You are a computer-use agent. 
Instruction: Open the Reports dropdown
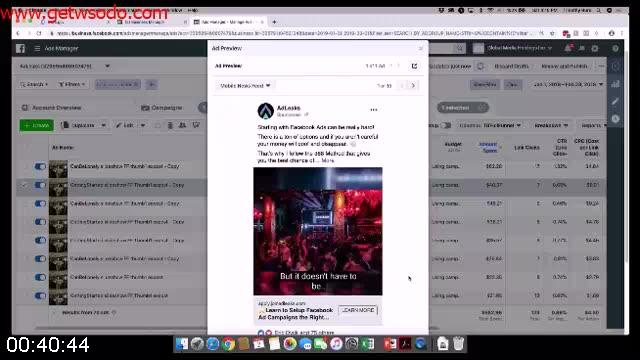593,125
